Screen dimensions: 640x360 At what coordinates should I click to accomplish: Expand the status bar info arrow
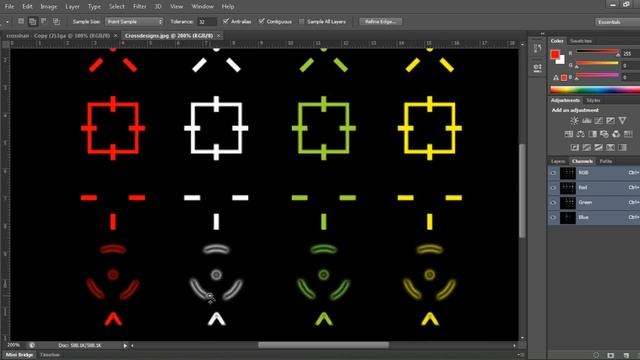pos(125,345)
